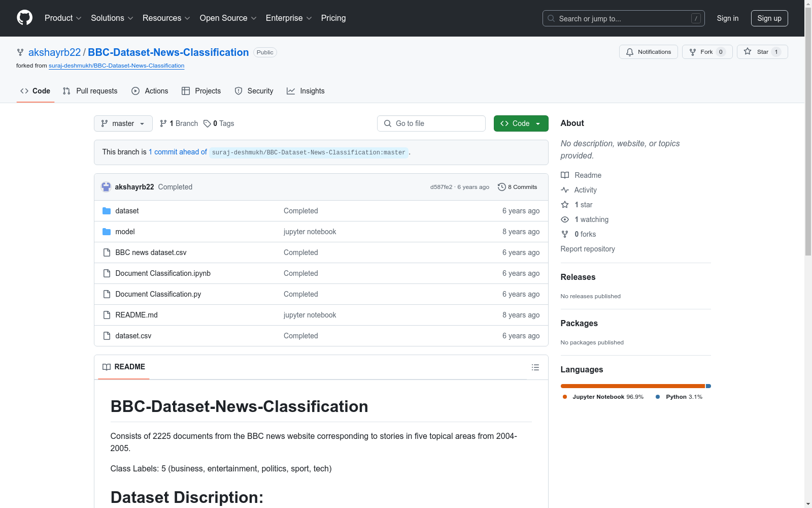Click the Notifications bell button
The height and width of the screenshot is (508, 812).
pyautogui.click(x=648, y=52)
